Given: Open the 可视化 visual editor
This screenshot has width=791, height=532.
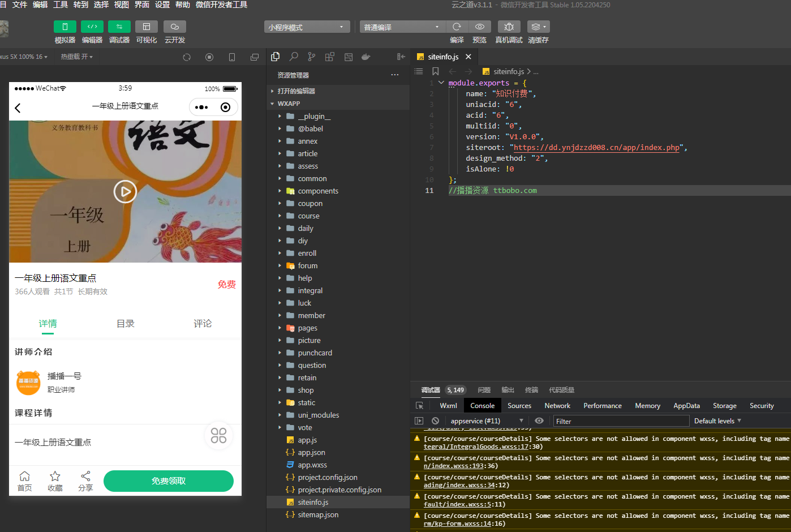Looking at the screenshot, I should tap(147, 27).
